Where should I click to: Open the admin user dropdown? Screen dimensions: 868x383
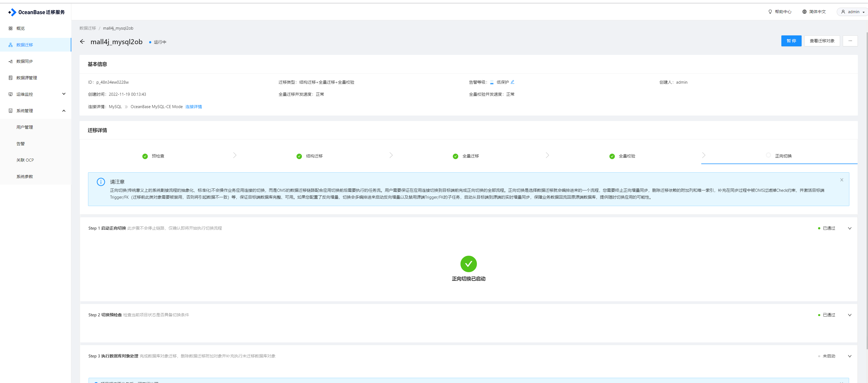(x=853, y=12)
